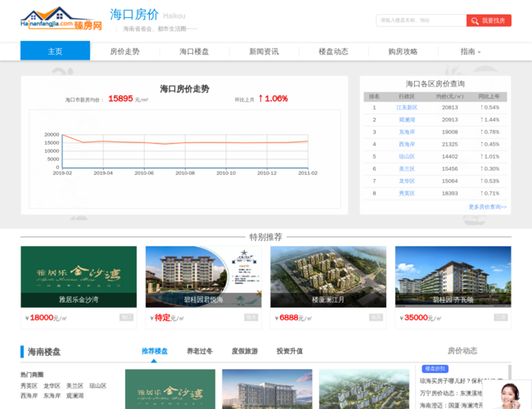
Task: Open the customer service agent avatar
Action: pyautogui.click(x=508, y=395)
